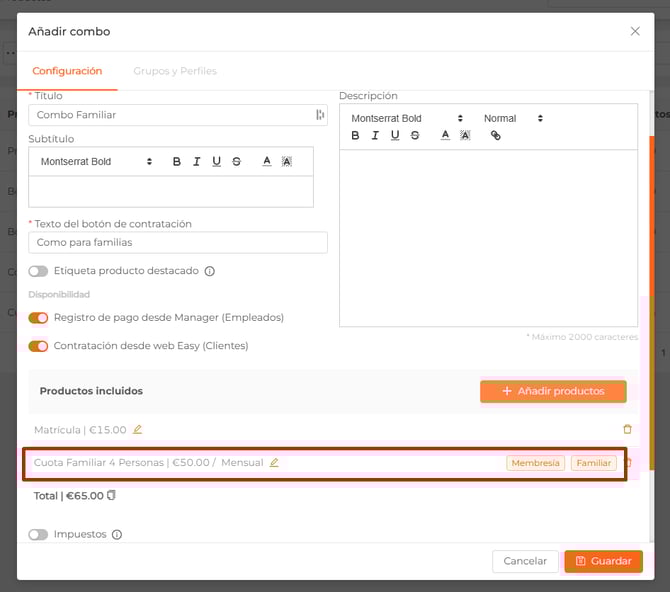
Task: Apply strikethrough in Subtítulo editor
Action: [236, 162]
